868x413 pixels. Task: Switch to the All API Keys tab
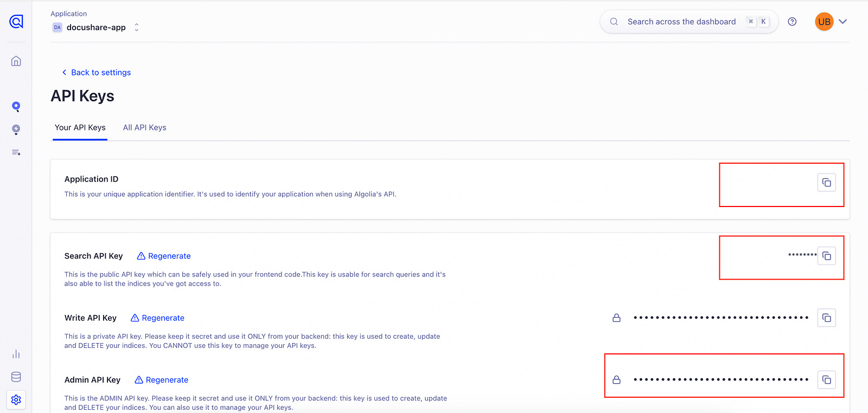(x=145, y=127)
